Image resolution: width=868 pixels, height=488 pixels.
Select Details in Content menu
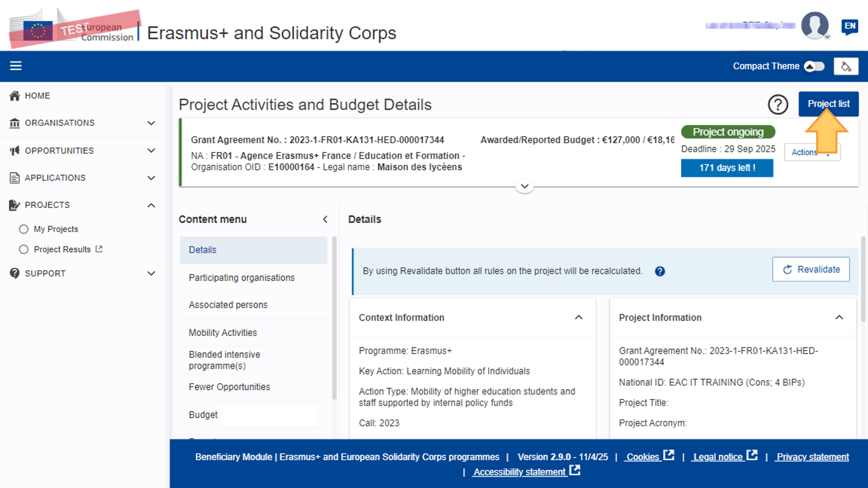(x=253, y=250)
